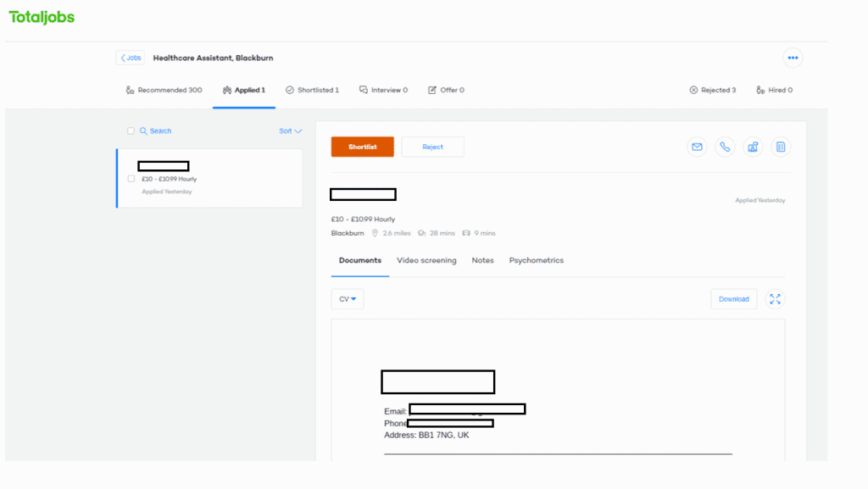Go back to Jobs list
This screenshot has height=489, width=868.
(131, 58)
